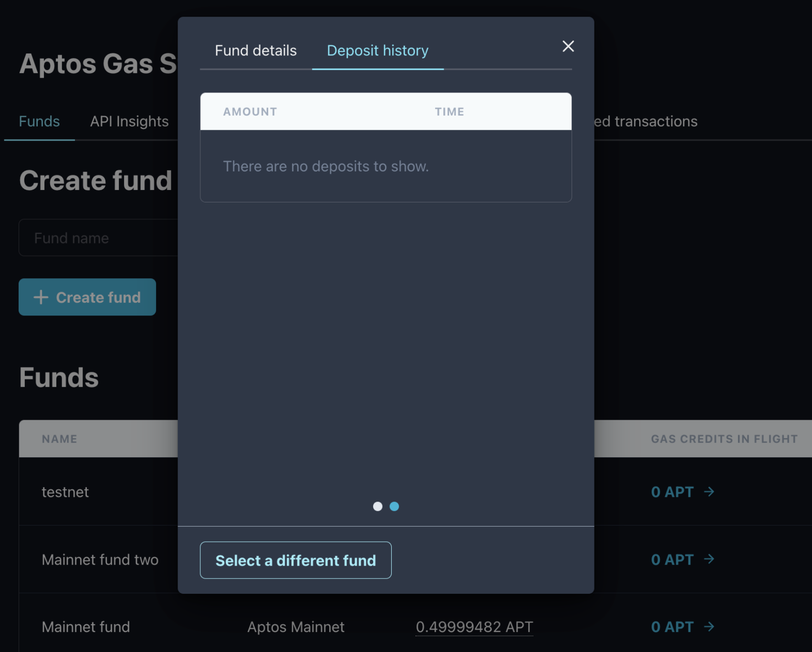The height and width of the screenshot is (652, 812).
Task: Click the Create fund button
Action: coord(87,297)
